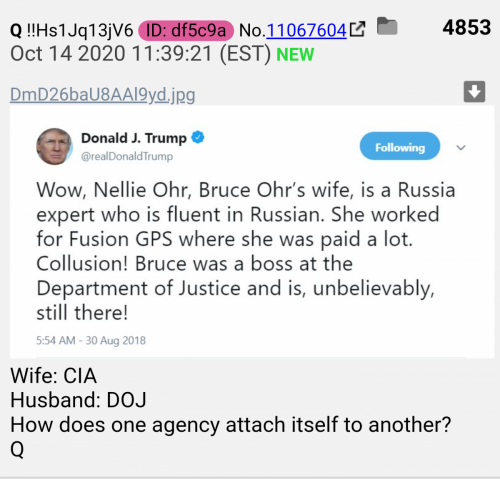This screenshot has height=479, width=500.
Task: Select the 4853 drop number
Action: pyautogui.click(x=467, y=27)
